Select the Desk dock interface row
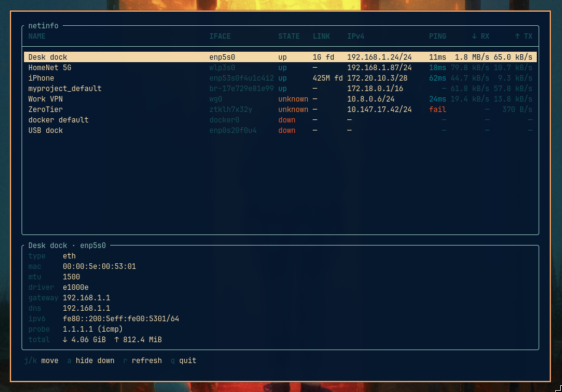The height and width of the screenshot is (392, 562). click(280, 57)
